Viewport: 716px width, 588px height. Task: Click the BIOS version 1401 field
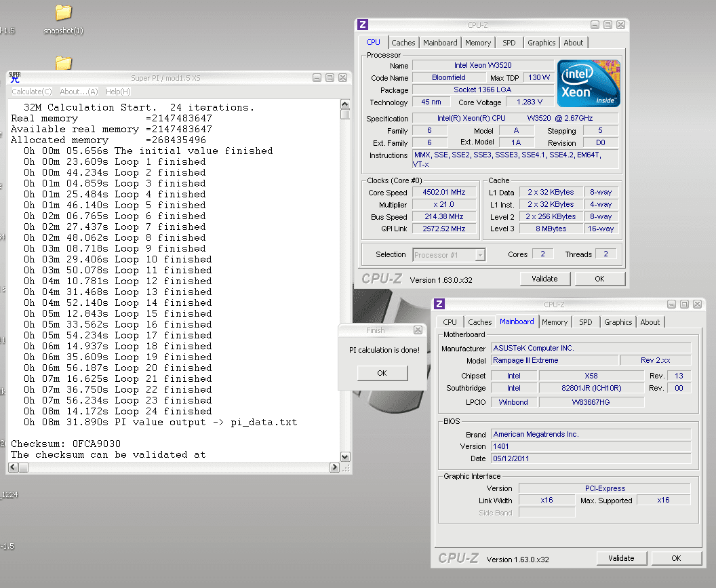tap(591, 446)
